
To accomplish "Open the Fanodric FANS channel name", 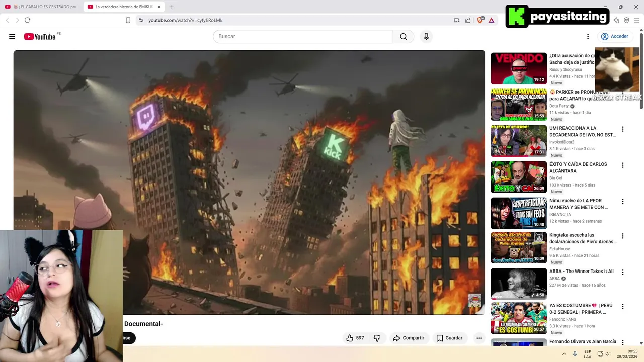I will pyautogui.click(x=562, y=319).
